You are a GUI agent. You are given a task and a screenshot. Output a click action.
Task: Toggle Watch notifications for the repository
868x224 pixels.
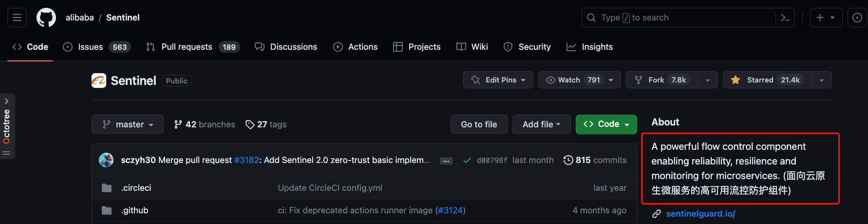[x=579, y=80]
